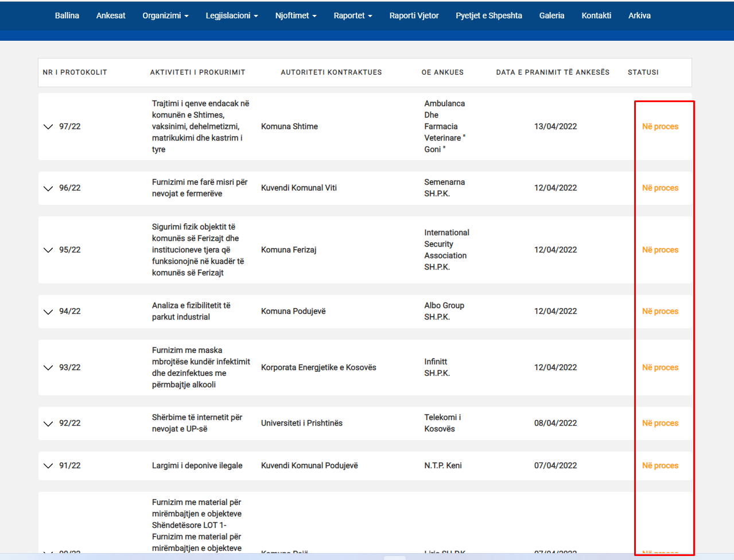Viewport: 734px width, 560px height.
Task: Open Pyetjet e Shpeshta page
Action: tap(489, 15)
